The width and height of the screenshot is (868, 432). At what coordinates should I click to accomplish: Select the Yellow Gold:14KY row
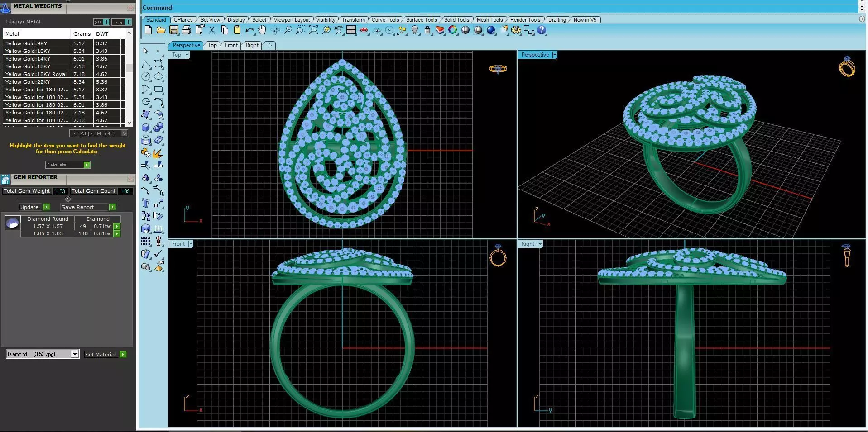pyautogui.click(x=64, y=59)
